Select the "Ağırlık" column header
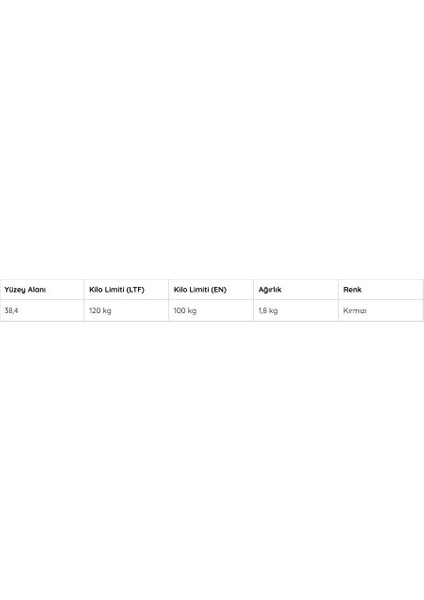This screenshot has width=424, height=600. point(296,290)
